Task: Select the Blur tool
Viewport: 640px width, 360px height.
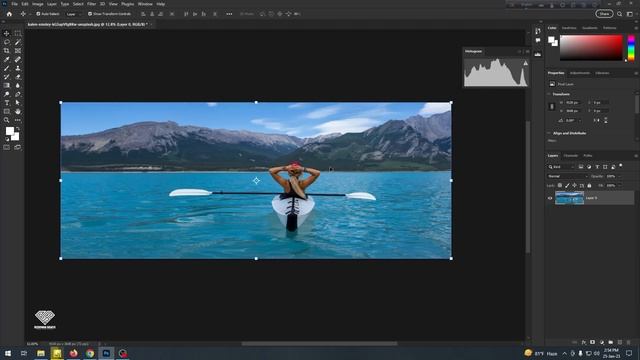Action: click(x=18, y=85)
